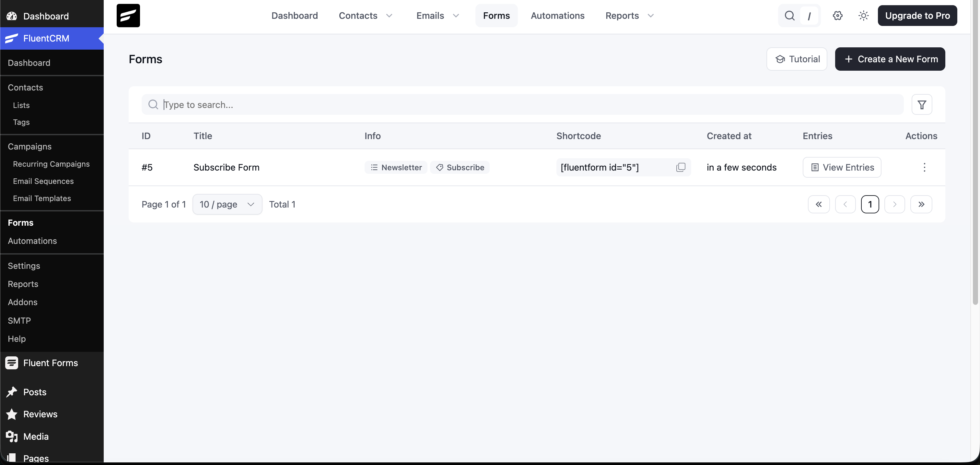Open the three-dot actions menu for Subscribe Form
This screenshot has height=465, width=980.
tap(925, 167)
